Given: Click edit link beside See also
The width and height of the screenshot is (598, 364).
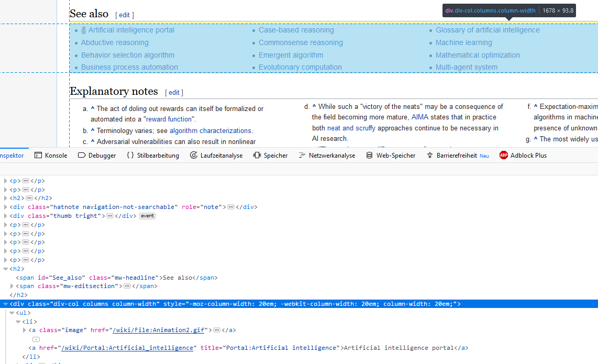Looking at the screenshot, I should click(124, 15).
